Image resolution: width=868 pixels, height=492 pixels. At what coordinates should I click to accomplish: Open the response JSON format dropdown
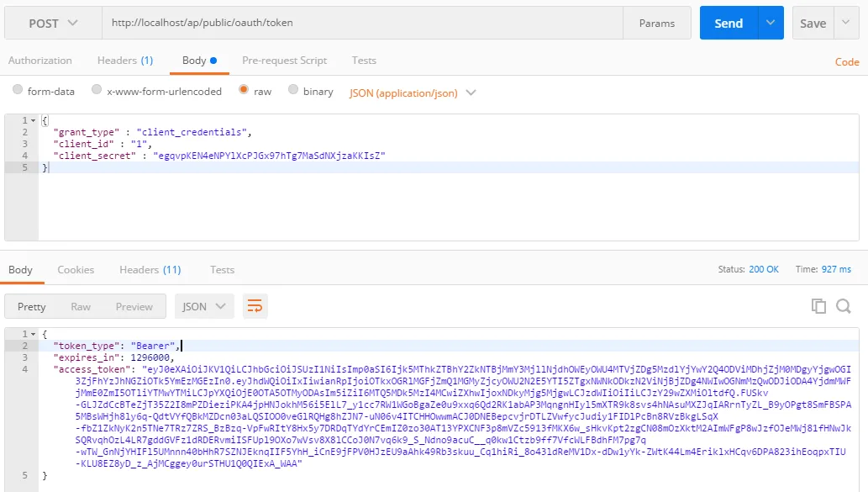[204, 306]
